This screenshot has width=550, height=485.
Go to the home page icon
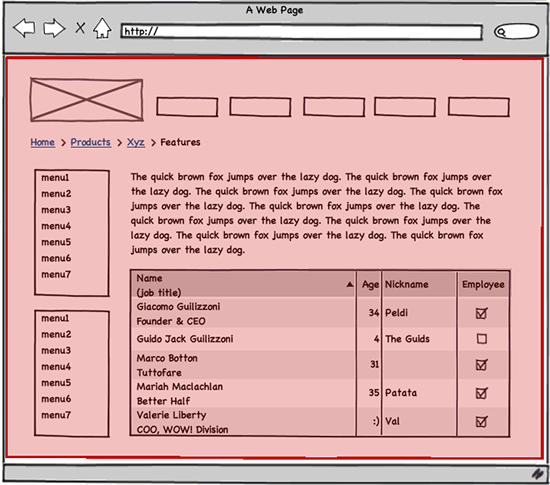[x=102, y=28]
